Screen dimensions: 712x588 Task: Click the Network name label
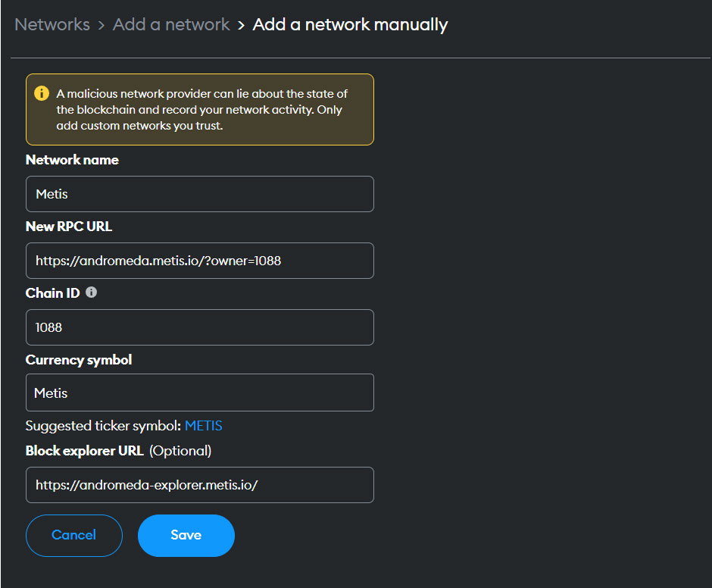(72, 160)
